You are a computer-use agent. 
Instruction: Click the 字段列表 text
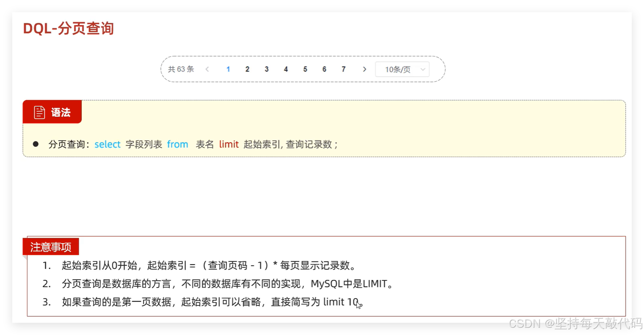[x=144, y=144]
